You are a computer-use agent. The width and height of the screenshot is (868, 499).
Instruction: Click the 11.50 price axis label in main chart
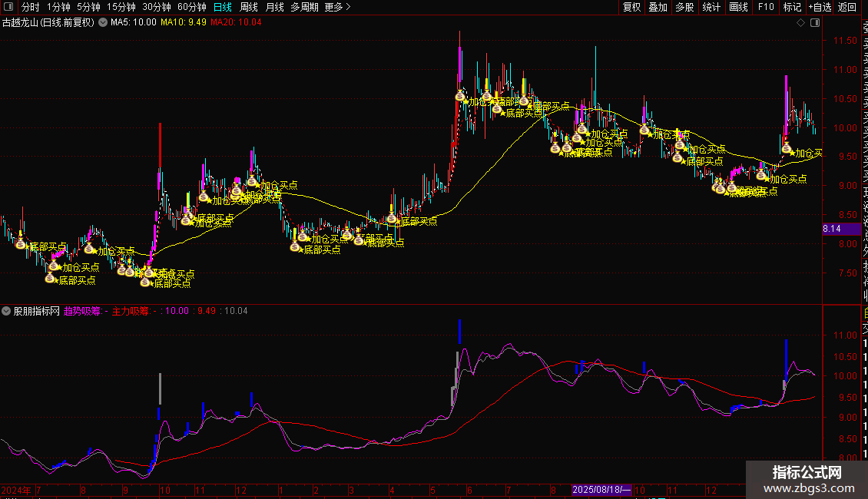845,41
